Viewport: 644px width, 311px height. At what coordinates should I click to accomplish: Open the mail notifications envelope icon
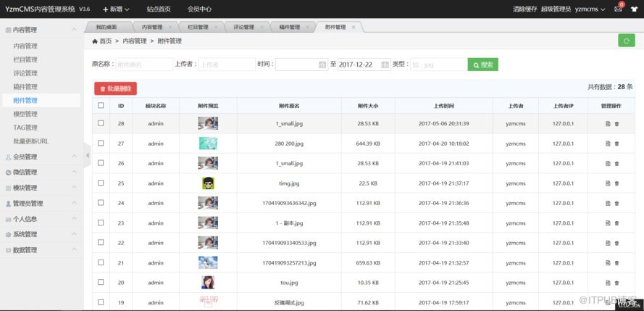tap(618, 9)
